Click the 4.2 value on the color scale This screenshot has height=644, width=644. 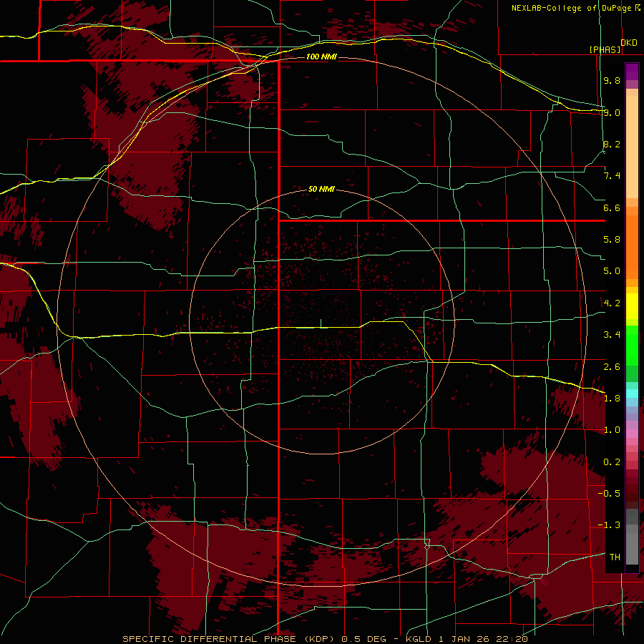612,303
